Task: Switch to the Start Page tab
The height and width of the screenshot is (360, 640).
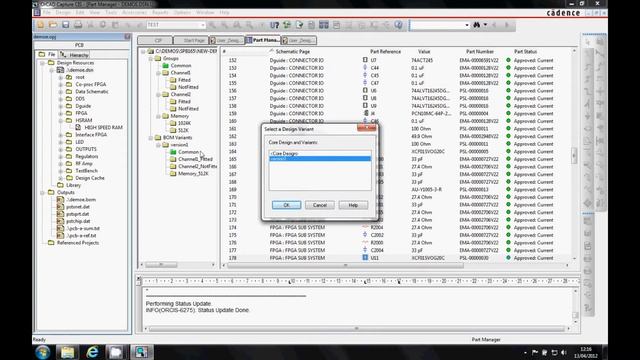Action: (x=191, y=40)
